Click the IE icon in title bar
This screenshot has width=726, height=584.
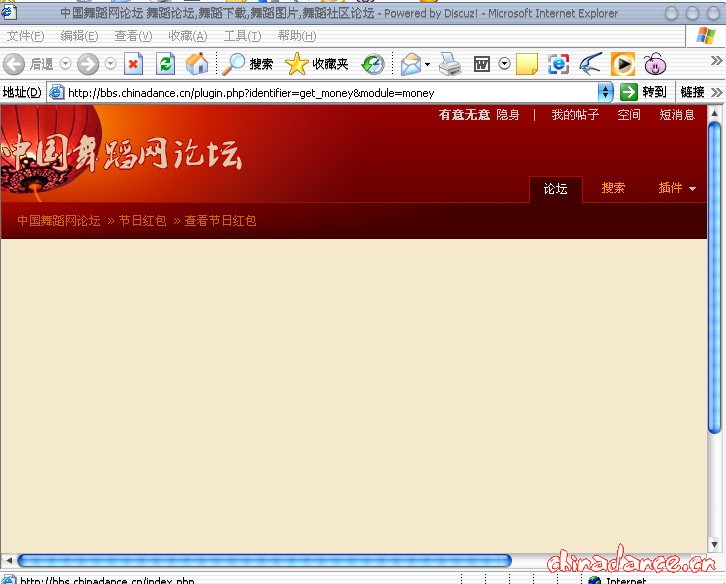pyautogui.click(x=8, y=13)
